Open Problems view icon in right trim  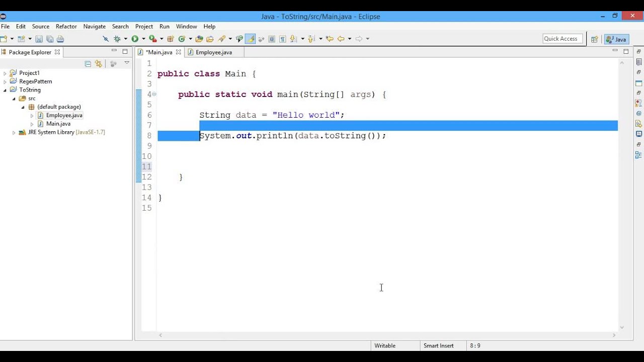click(x=639, y=103)
